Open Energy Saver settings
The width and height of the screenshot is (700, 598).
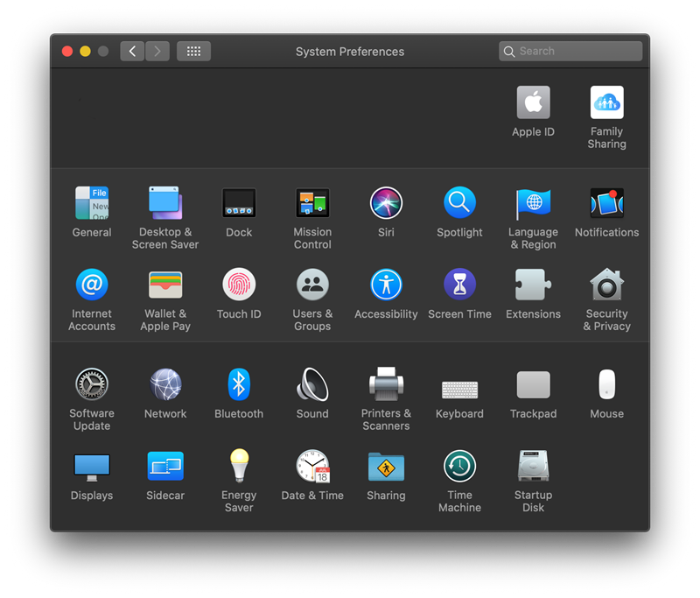239,466
